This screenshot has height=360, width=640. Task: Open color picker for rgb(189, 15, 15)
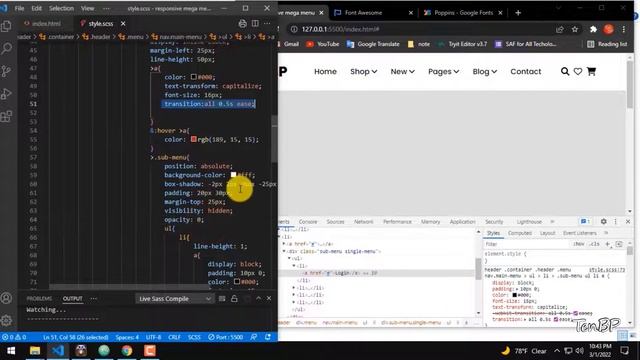193,139
